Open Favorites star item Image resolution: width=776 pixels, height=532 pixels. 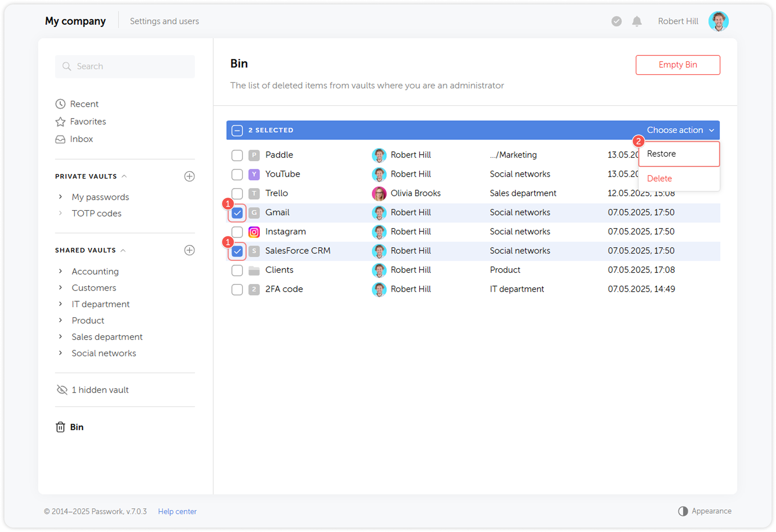(60, 122)
